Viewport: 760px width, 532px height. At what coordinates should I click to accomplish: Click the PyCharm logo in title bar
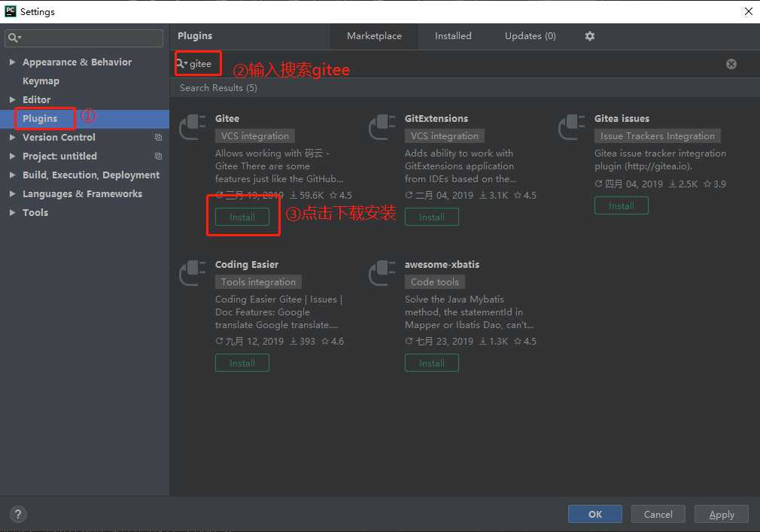click(11, 11)
